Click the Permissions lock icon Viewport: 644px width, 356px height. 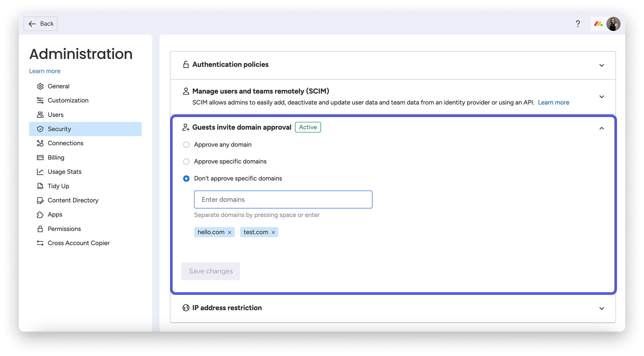click(40, 228)
